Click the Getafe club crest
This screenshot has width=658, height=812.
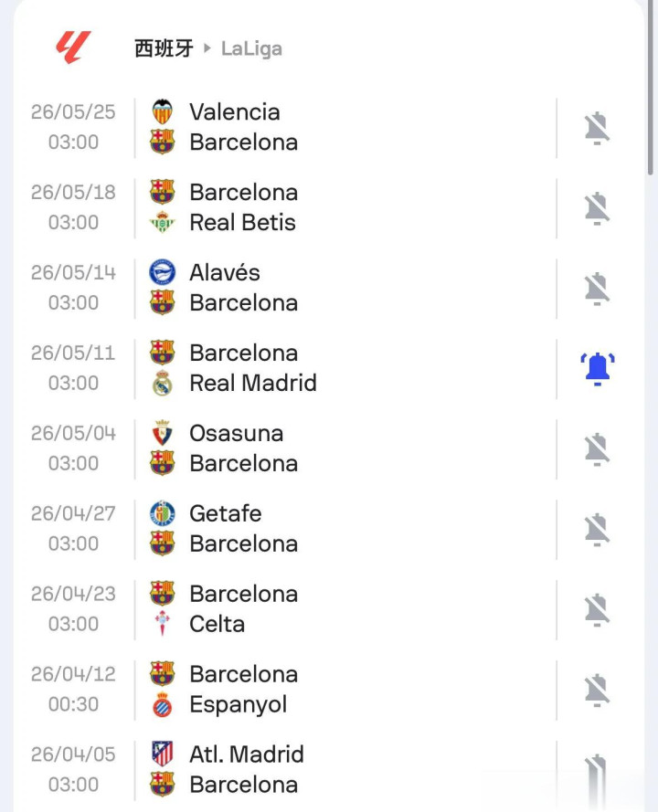pos(163,513)
